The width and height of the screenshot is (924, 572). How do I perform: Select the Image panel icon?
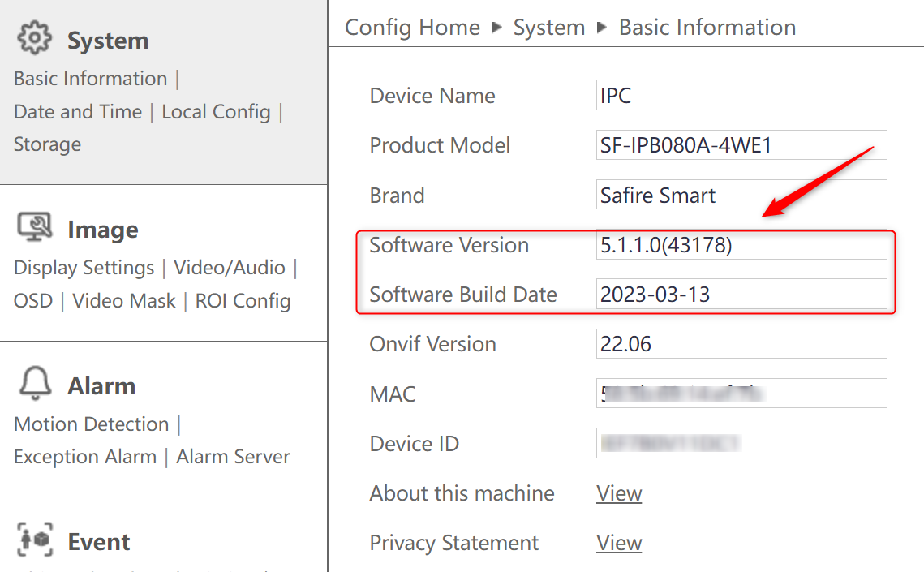35,228
